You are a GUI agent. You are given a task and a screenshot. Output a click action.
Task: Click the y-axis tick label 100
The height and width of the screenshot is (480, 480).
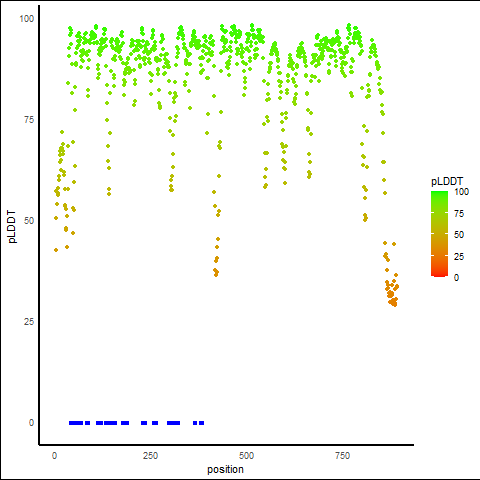coord(27,18)
